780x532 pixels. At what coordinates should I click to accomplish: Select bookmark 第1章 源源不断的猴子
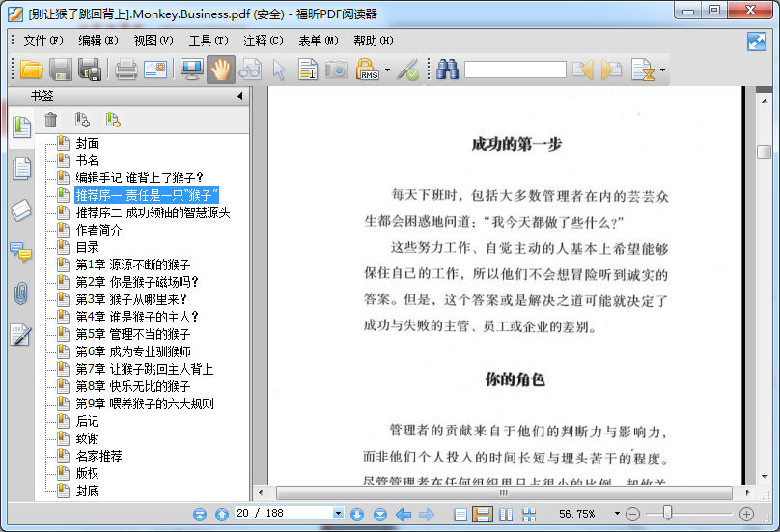pos(133,265)
